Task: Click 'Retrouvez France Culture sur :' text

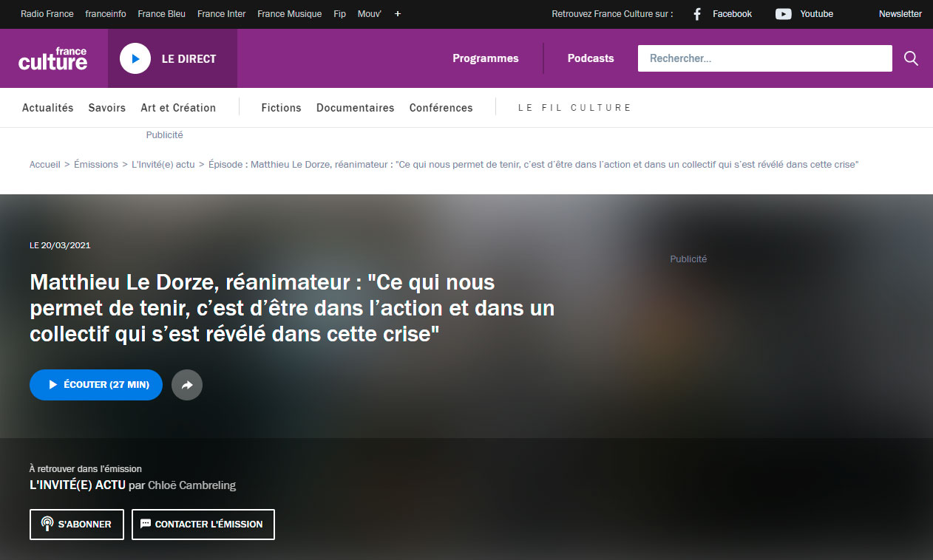Action: click(x=613, y=14)
